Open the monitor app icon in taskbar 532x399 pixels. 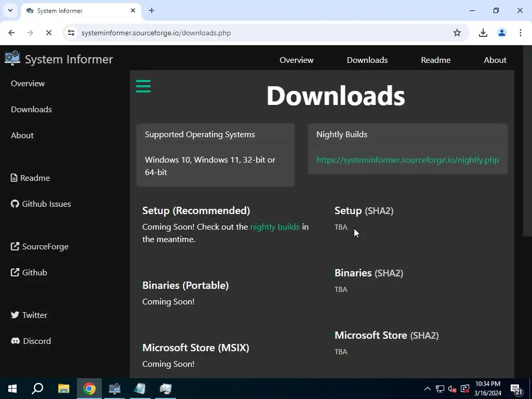pos(166,389)
